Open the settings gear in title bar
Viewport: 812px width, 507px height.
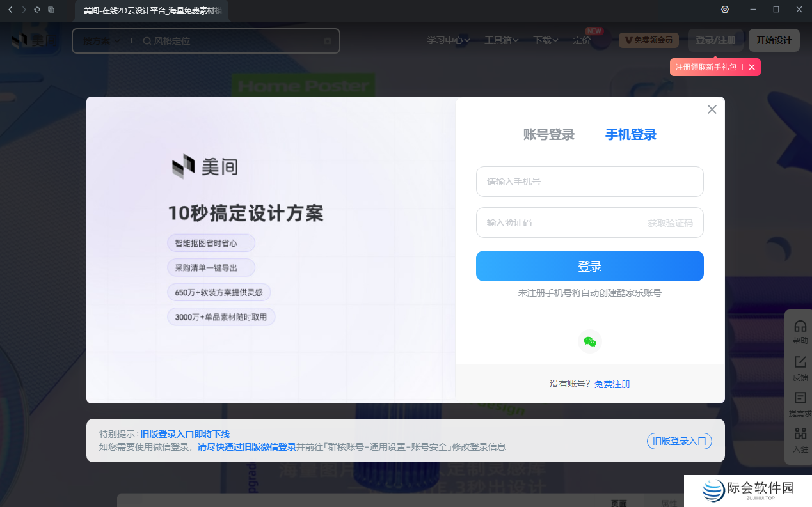tap(724, 10)
